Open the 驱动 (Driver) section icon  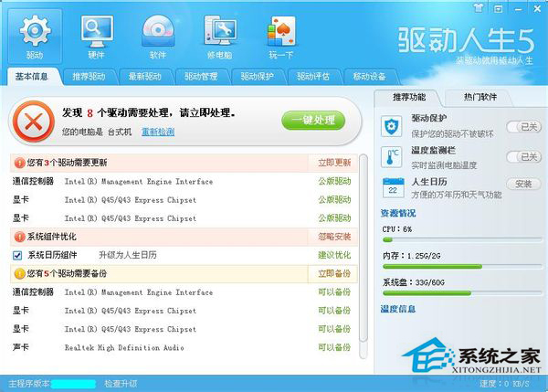34,32
